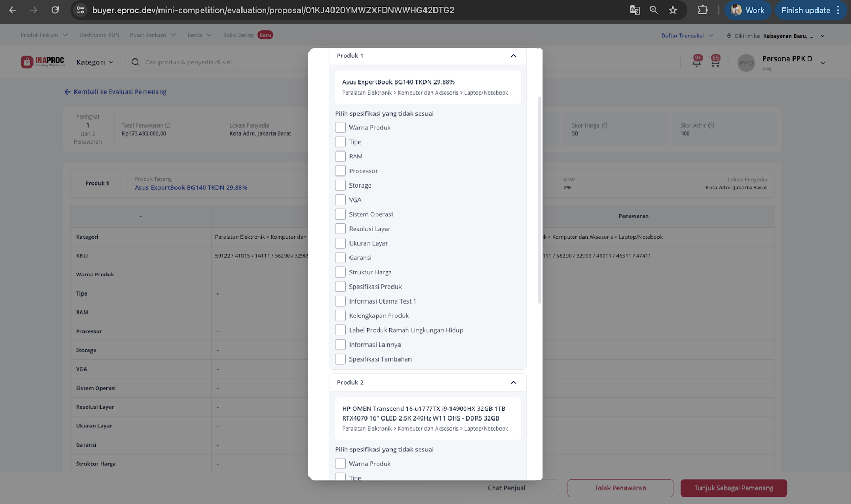Collapse the Produk 2 section
Viewport: 851px width, 504px height.
[x=513, y=383]
